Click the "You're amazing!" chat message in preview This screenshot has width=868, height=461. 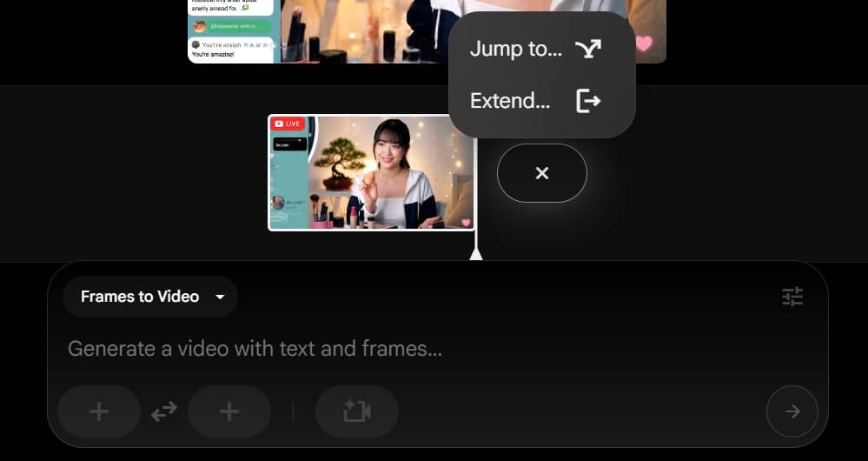click(214, 54)
